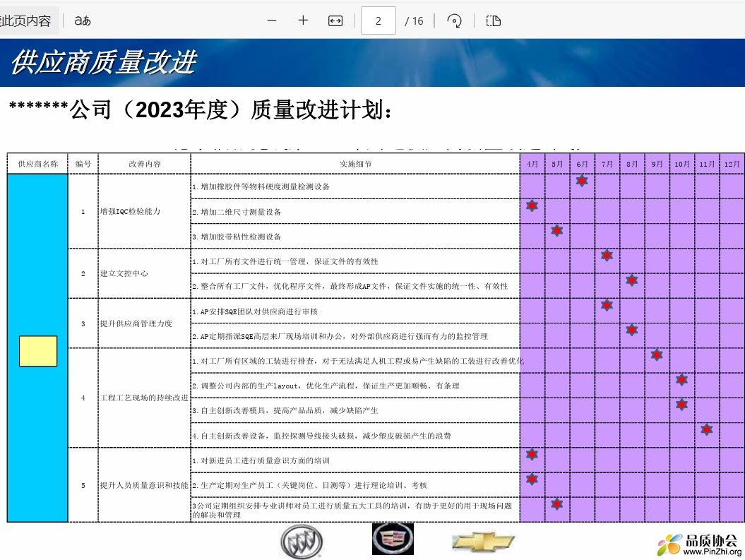Viewport: 745px width, 560px height.
Task: Toggle fit to width icon
Action: 335,21
